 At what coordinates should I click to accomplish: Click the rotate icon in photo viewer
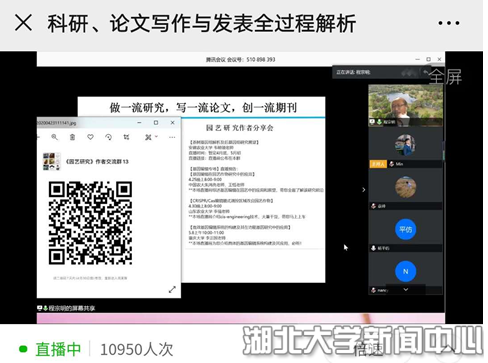coord(108,137)
